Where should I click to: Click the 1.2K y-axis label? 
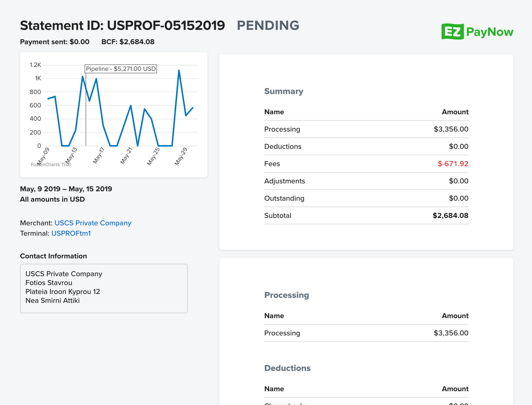(35, 65)
